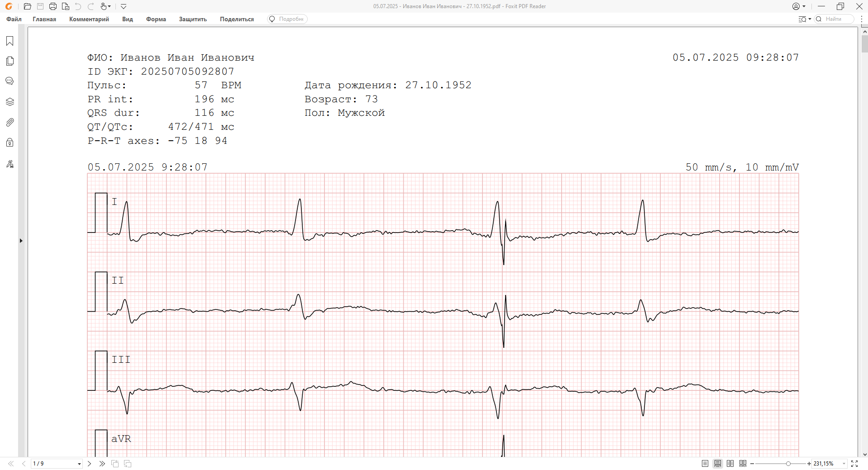Open the Защитить tab

(x=193, y=19)
